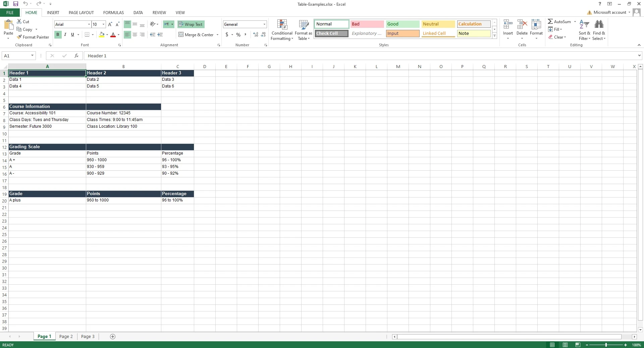This screenshot has height=348, width=644.
Task: Toggle Top Align vertical alignment
Action: point(127,24)
